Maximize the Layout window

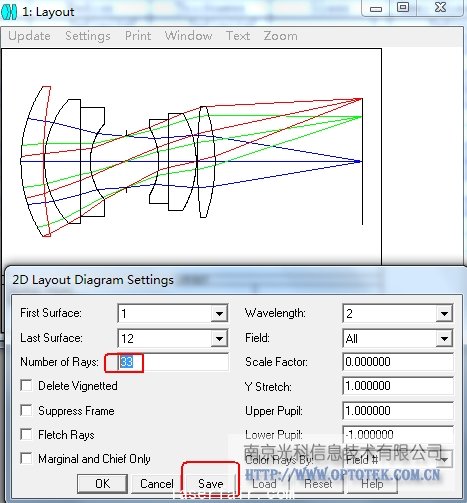[403, 7]
